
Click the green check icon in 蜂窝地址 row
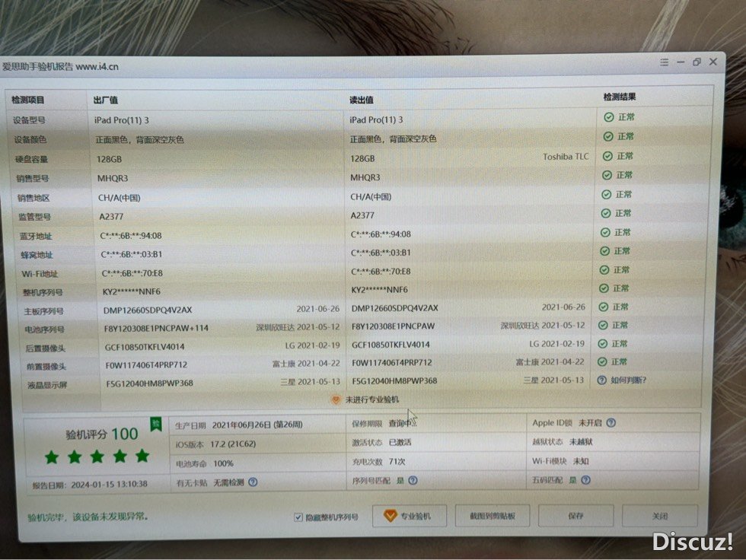(x=604, y=251)
